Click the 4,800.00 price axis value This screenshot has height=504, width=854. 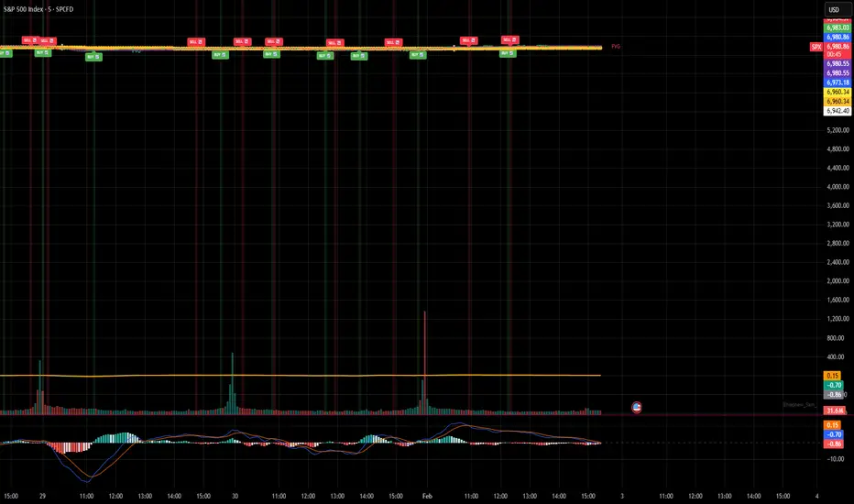(838, 148)
